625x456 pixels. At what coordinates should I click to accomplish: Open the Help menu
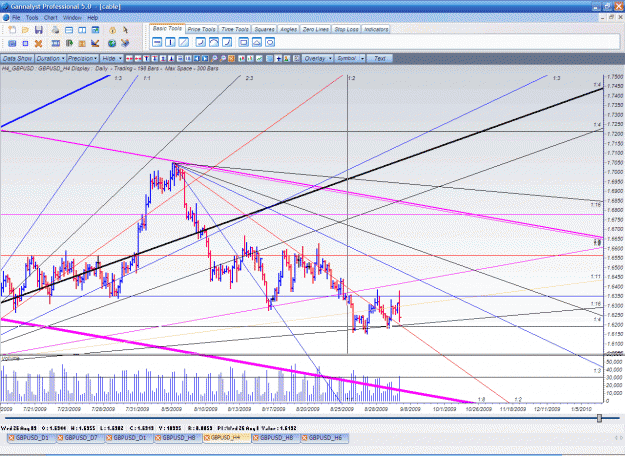click(x=92, y=18)
